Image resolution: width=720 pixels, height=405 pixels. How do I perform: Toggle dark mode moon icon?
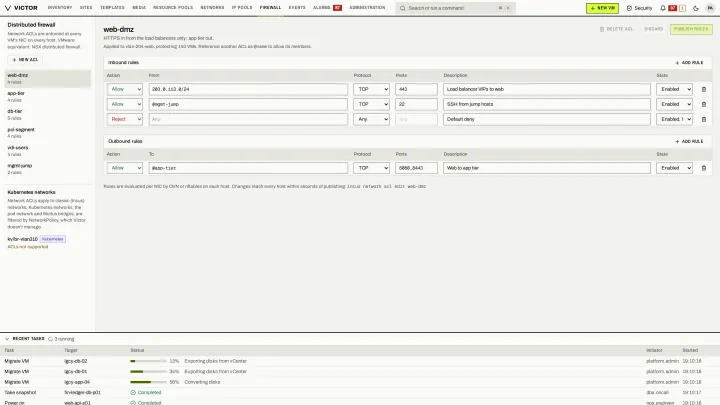tap(696, 8)
